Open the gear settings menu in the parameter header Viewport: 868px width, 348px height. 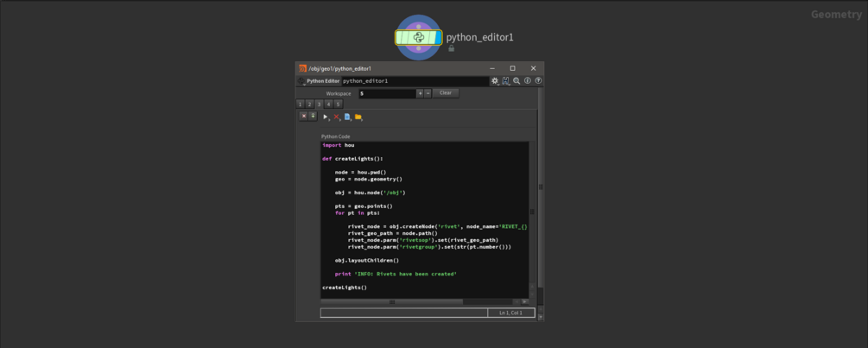[495, 81]
